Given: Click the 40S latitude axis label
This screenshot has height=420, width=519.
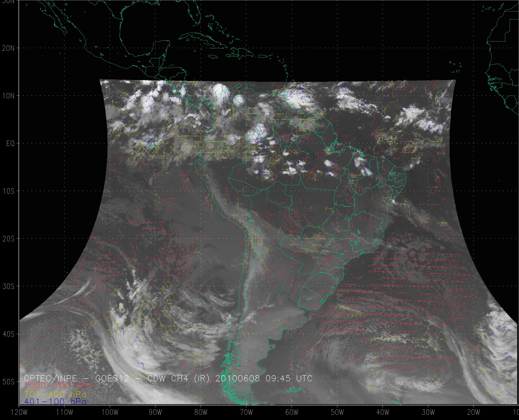Looking at the screenshot, I should (x=8, y=334).
